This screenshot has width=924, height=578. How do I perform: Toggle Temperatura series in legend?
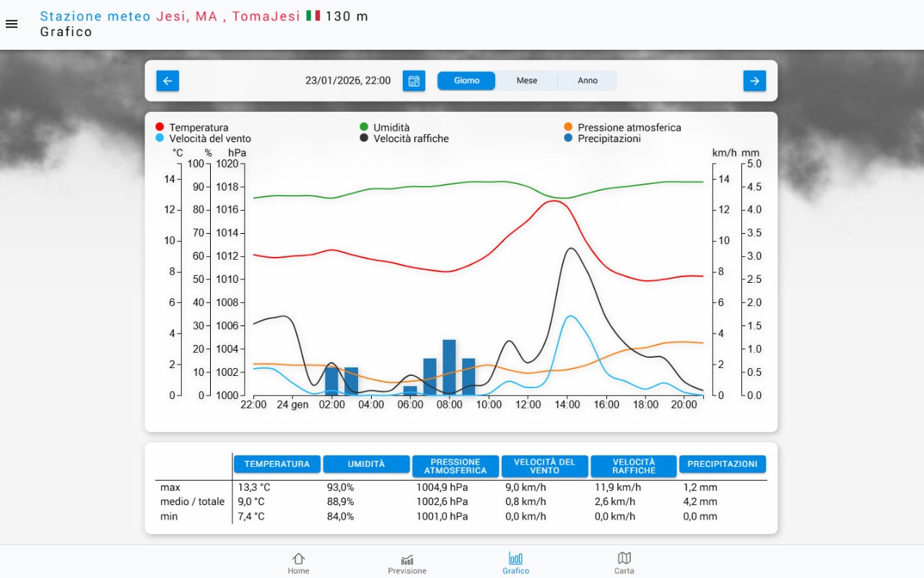coord(192,128)
